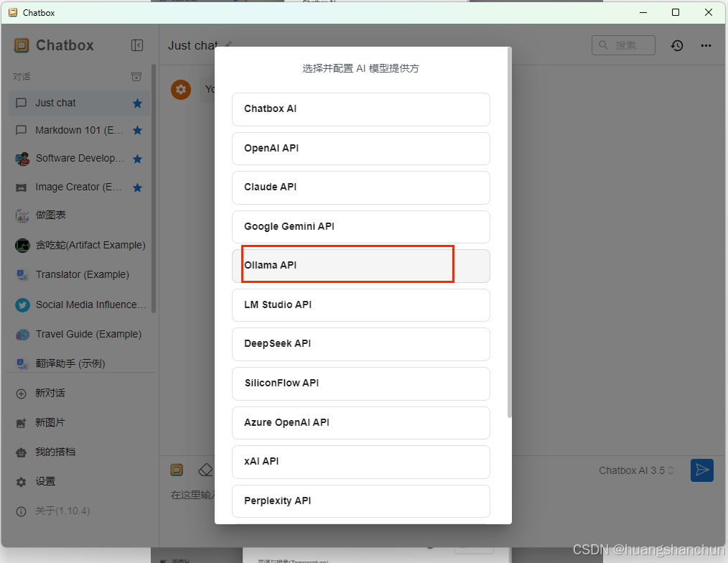Select SiliconFlow API provider

point(360,383)
